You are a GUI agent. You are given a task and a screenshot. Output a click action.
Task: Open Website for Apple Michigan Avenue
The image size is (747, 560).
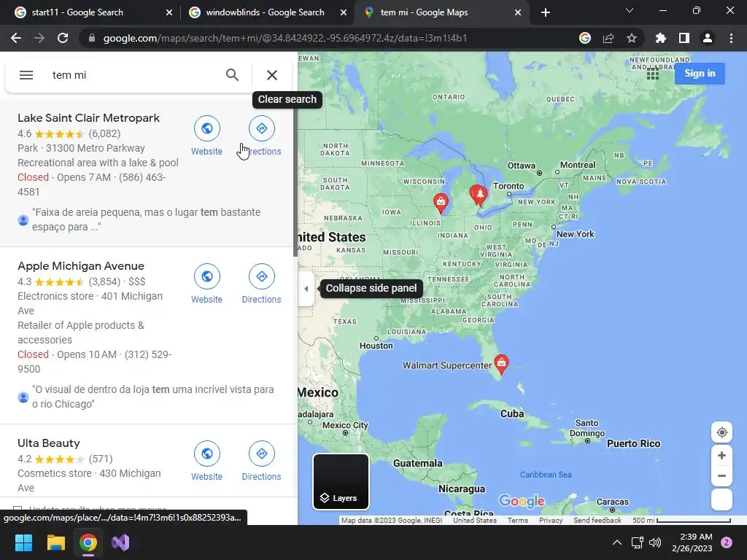pos(206,284)
